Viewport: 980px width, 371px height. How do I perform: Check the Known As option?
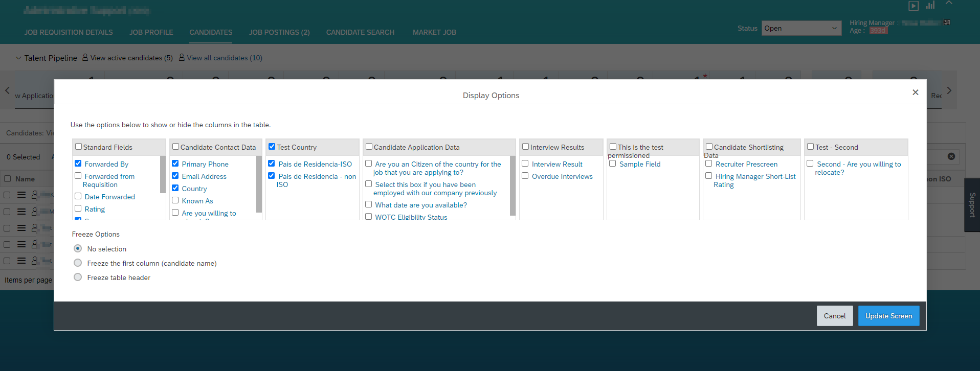coord(175,200)
